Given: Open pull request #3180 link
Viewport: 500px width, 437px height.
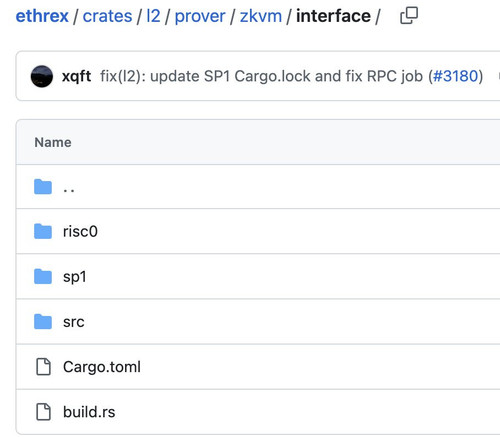Looking at the screenshot, I should [455, 76].
